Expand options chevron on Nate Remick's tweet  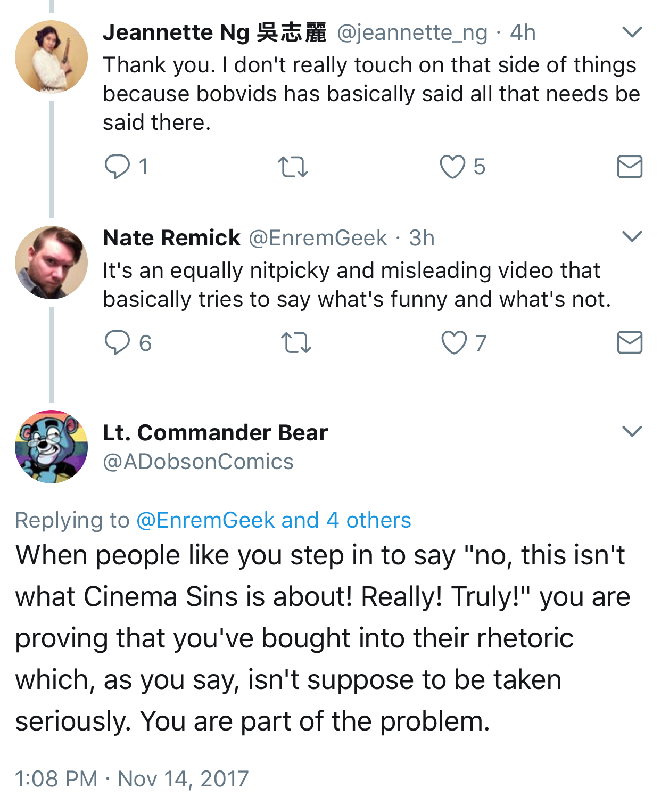632,236
